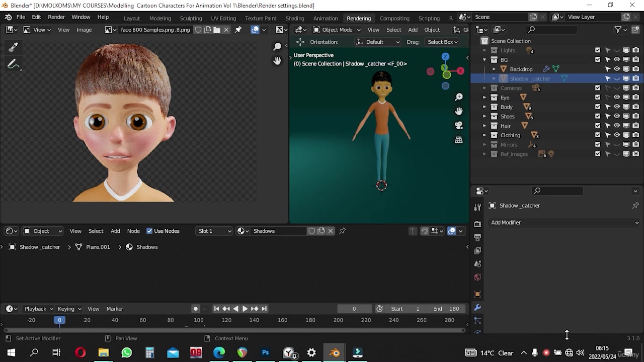This screenshot has width=644, height=362.
Task: Open the Add Modifier dropdown
Action: point(565,222)
